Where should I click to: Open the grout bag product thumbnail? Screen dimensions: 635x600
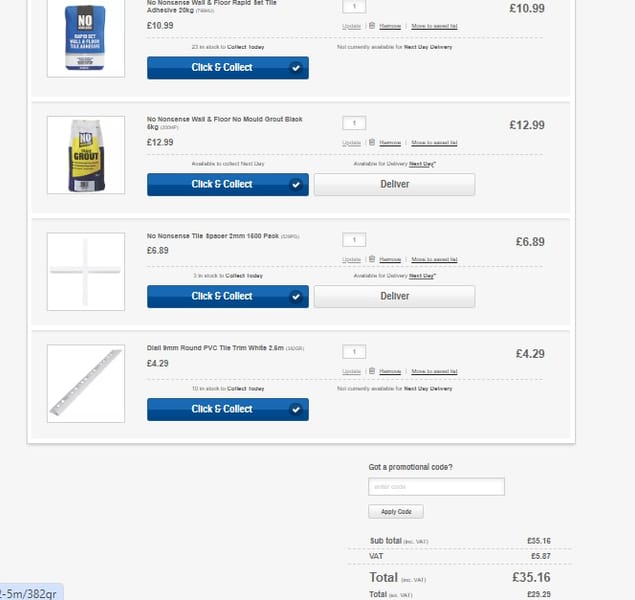pos(86,155)
